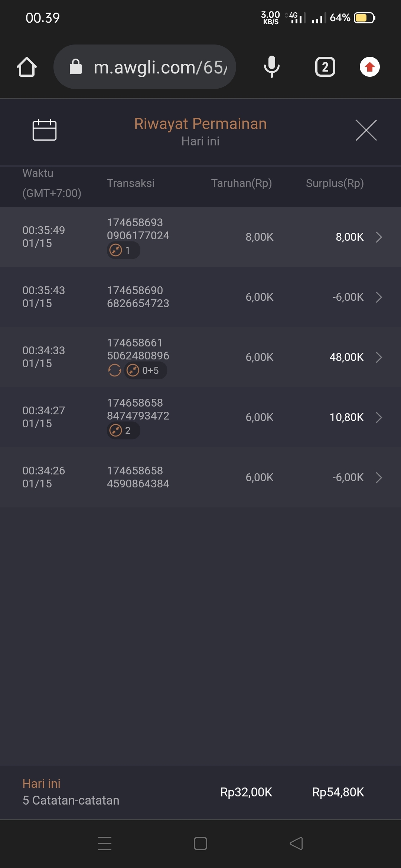The height and width of the screenshot is (868, 401).
Task: Tap the lock icon in address bar
Action: click(76, 67)
